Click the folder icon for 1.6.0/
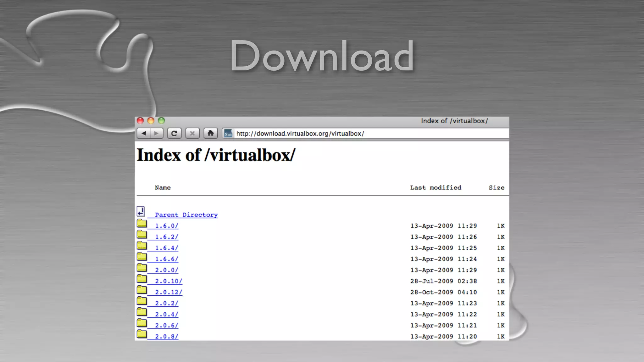This screenshot has height=362, width=644. pyautogui.click(x=142, y=223)
